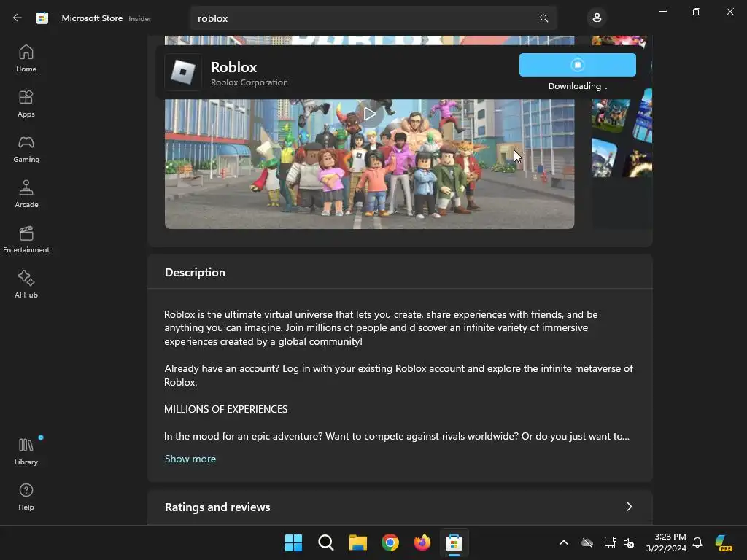The image size is (747, 560).
Task: Open the Arcade section in sidebar
Action: 26,194
